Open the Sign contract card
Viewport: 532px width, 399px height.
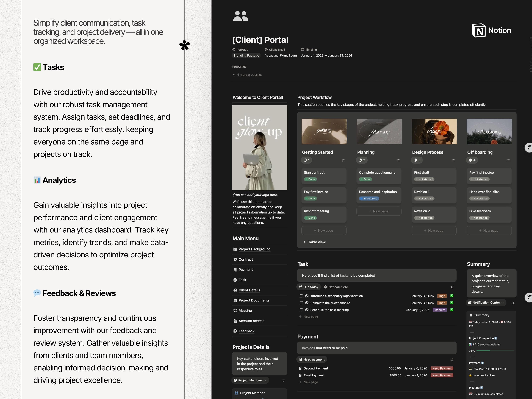tap(324, 176)
